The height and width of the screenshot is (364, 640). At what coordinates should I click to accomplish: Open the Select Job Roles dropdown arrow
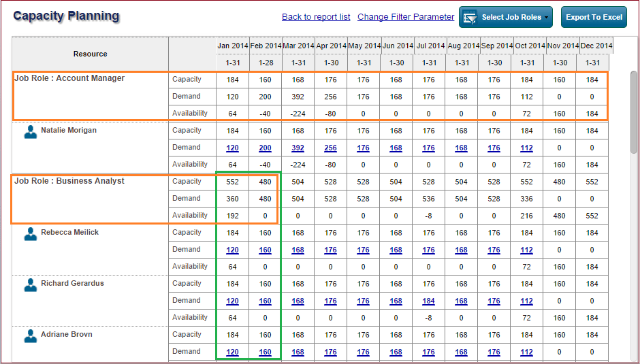click(x=546, y=18)
